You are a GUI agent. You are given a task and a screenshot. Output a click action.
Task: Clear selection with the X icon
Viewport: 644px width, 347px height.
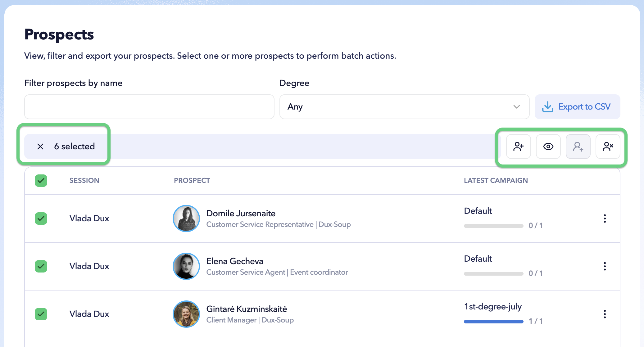coord(40,146)
